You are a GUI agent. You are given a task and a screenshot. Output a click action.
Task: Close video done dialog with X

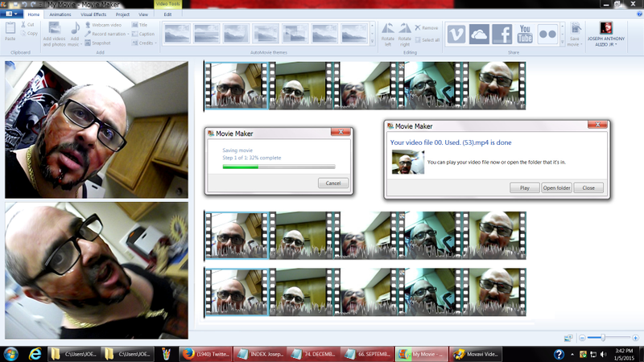(x=597, y=125)
